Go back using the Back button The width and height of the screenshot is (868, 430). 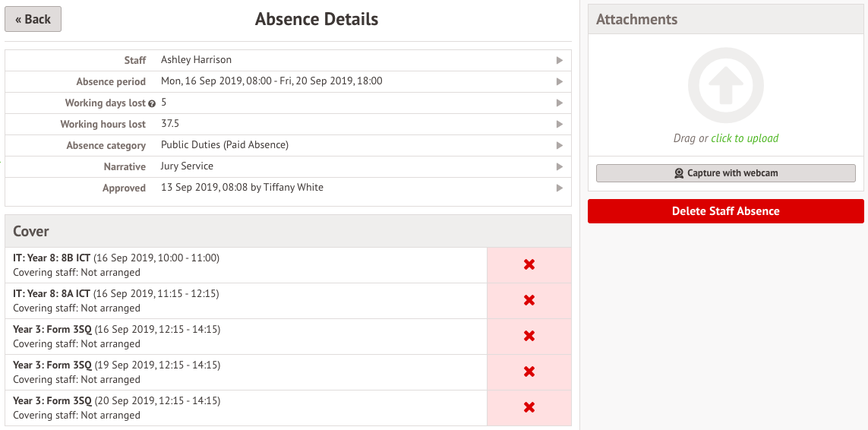[x=33, y=19]
